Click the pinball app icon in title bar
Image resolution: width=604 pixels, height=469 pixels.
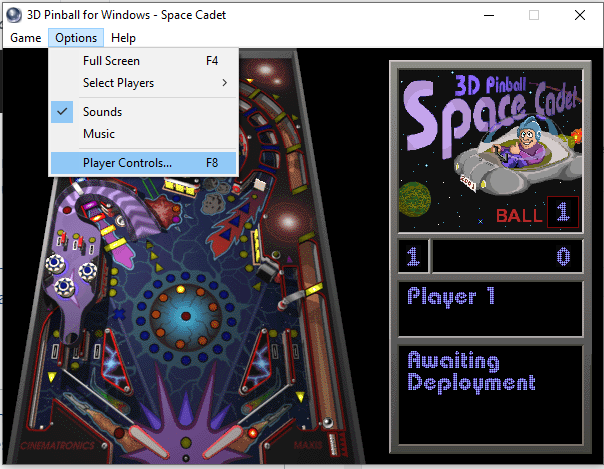coord(14,15)
